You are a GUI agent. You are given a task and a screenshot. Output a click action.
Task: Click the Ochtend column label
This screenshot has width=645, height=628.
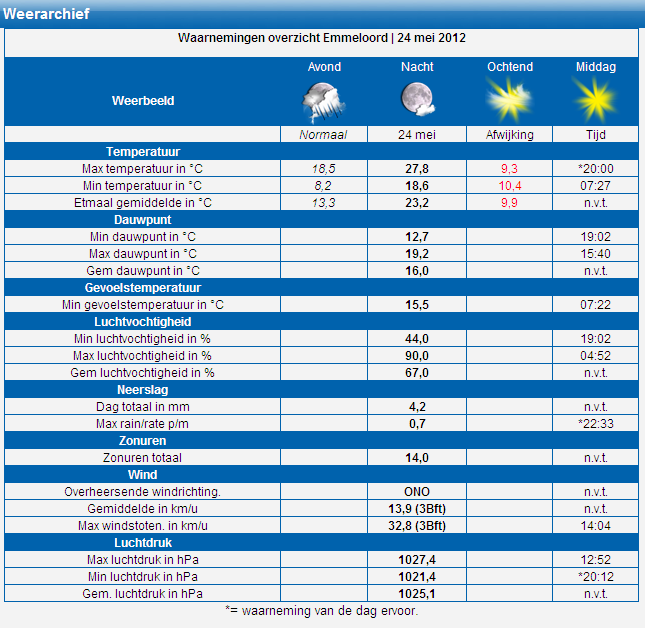(510, 67)
